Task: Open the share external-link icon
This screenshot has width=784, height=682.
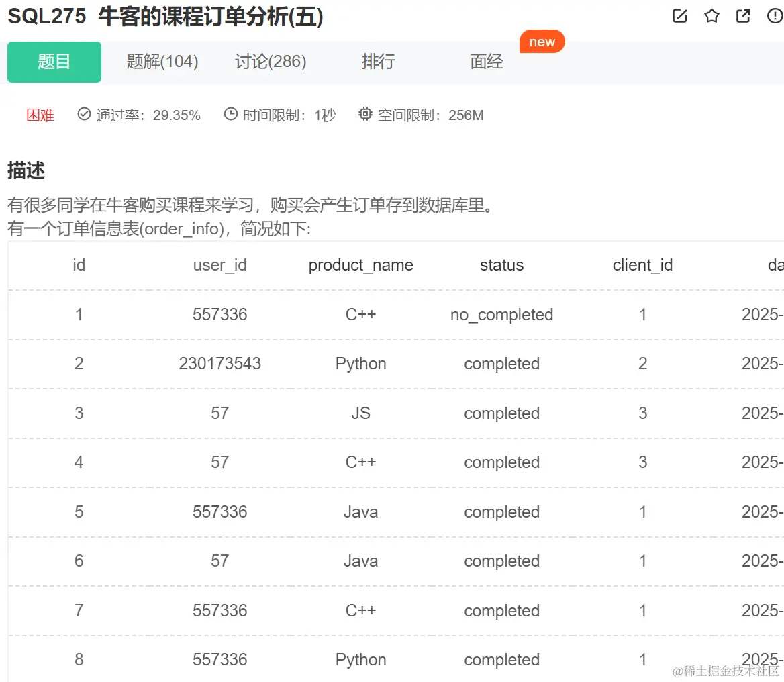Action: (x=744, y=16)
